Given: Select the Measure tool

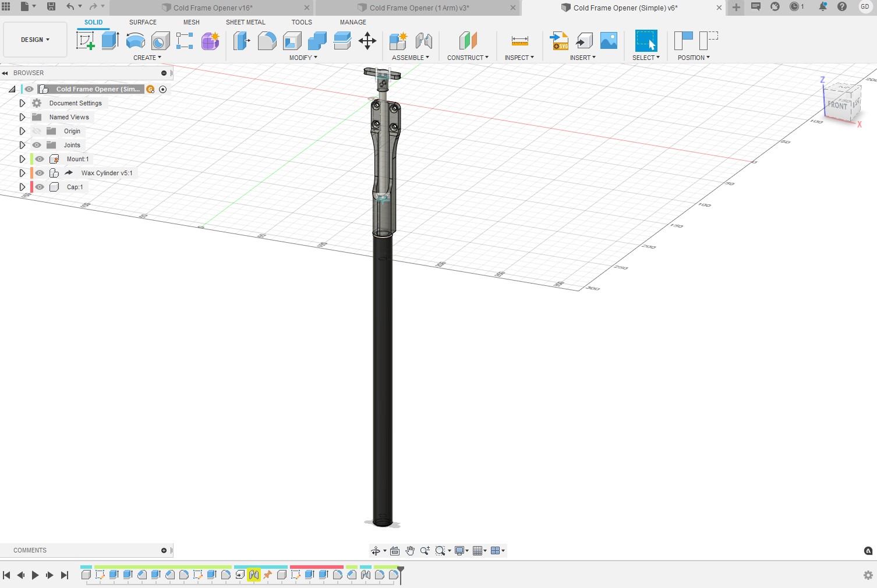Looking at the screenshot, I should point(519,41).
